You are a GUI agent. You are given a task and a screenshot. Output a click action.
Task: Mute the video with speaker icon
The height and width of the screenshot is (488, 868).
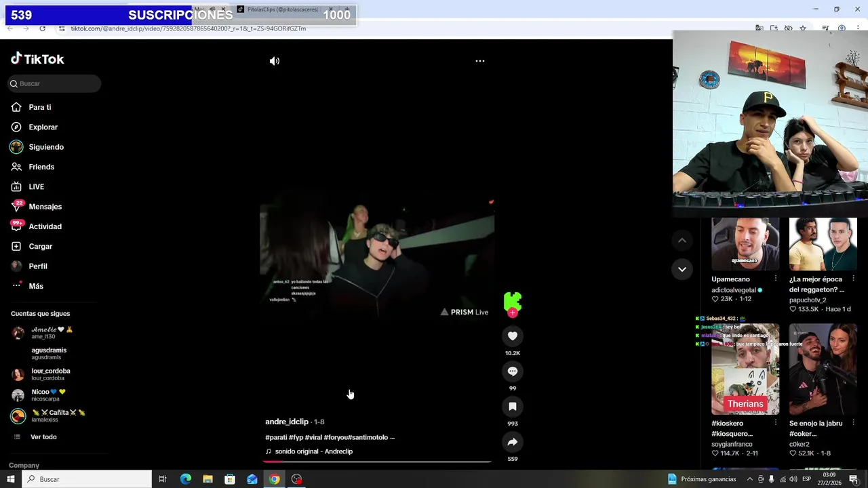[x=275, y=61]
